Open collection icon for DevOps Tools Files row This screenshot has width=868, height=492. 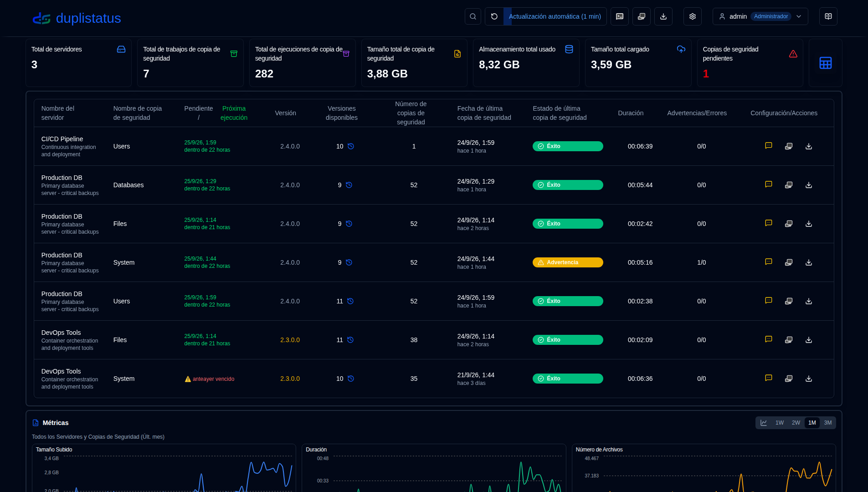789,340
